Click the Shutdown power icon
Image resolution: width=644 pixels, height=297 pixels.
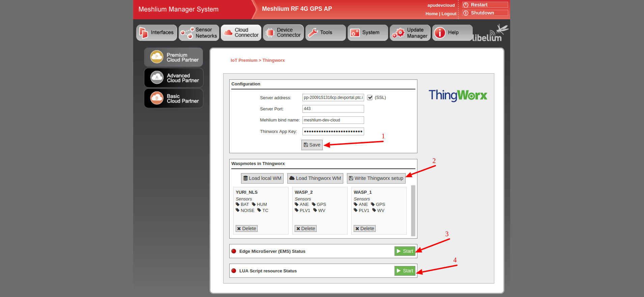466,13
